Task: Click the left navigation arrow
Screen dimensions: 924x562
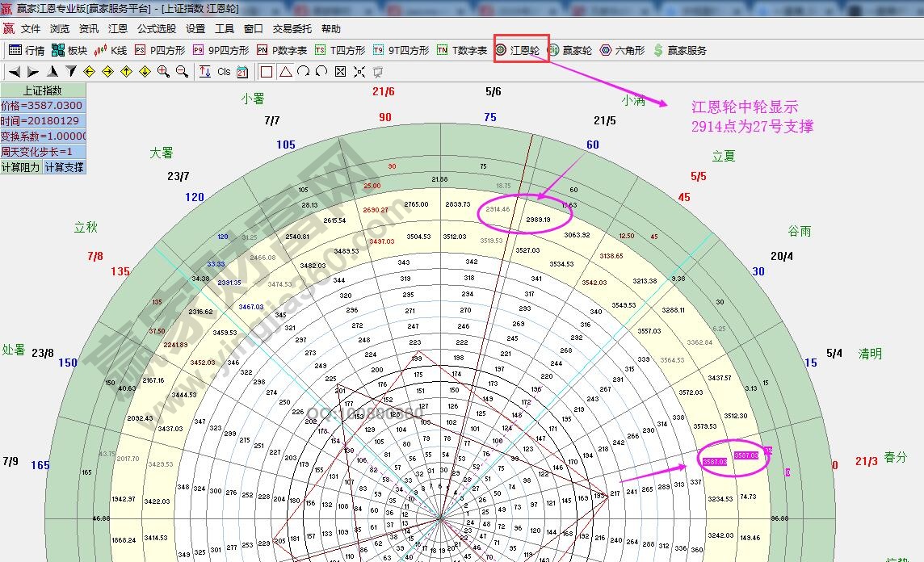Action: [x=13, y=71]
